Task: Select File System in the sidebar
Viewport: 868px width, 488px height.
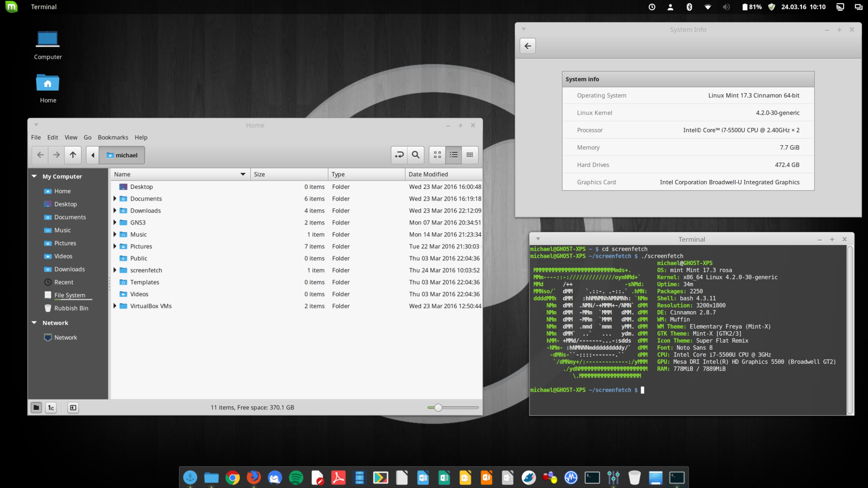Action: [x=69, y=295]
